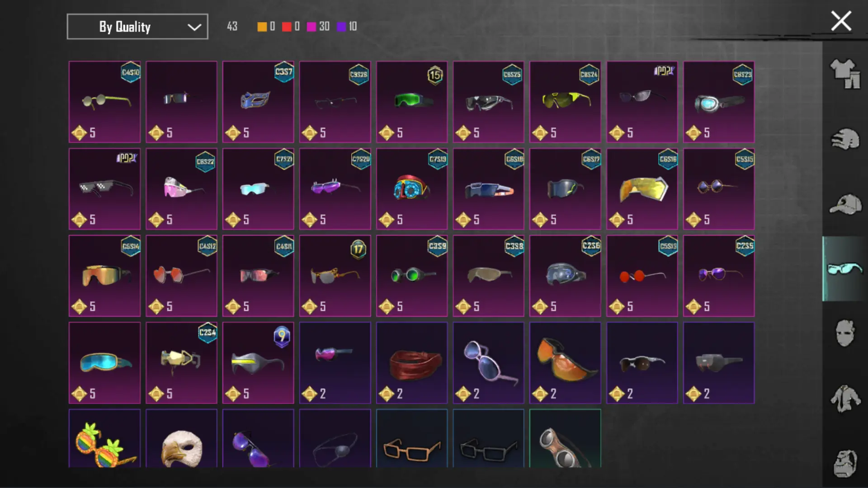Select the black eyepatch item

point(335,438)
